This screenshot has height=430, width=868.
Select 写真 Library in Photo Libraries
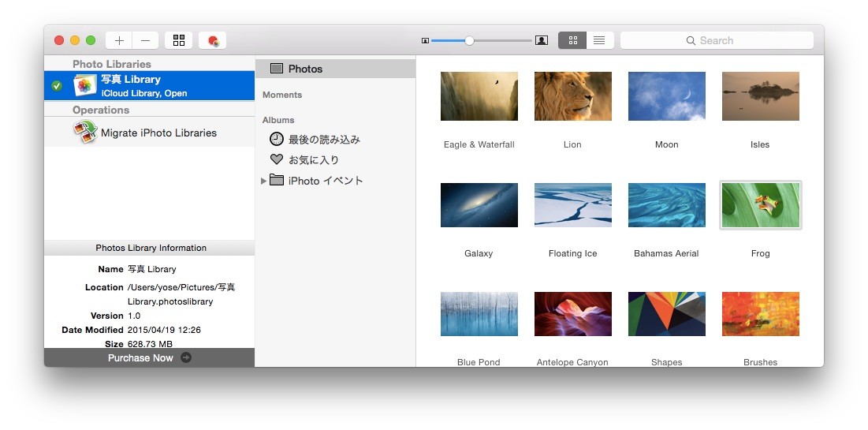(150, 86)
